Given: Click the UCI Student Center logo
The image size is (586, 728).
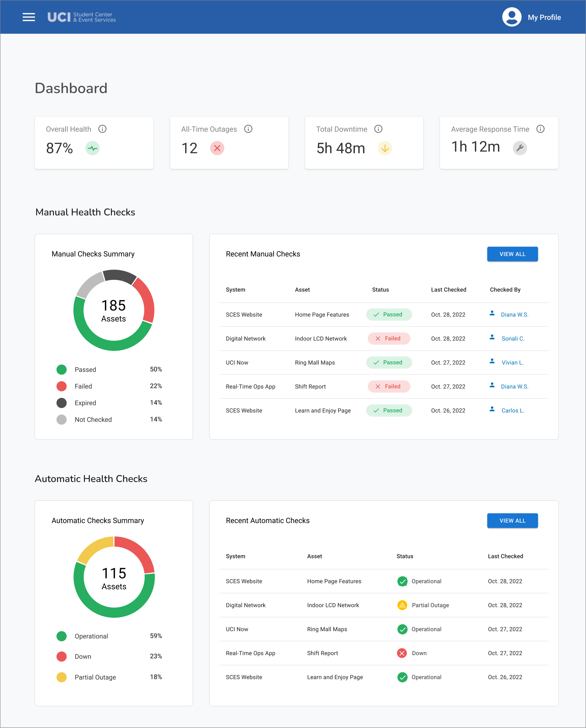Looking at the screenshot, I should [81, 17].
